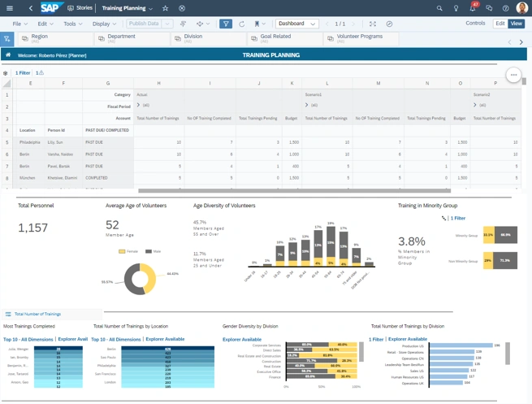This screenshot has height=404, width=532.
Task: Expand Fiscal Period (all) under Actual
Action: pyautogui.click(x=139, y=106)
